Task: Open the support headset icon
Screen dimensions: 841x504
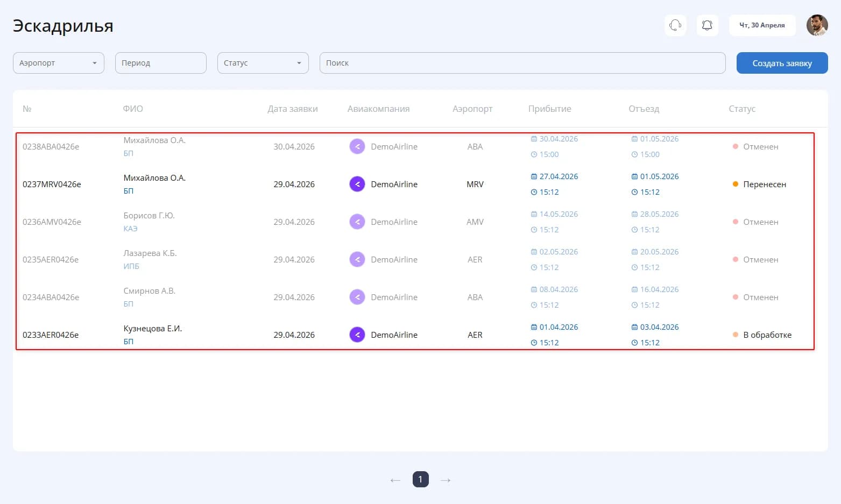Action: 675,25
